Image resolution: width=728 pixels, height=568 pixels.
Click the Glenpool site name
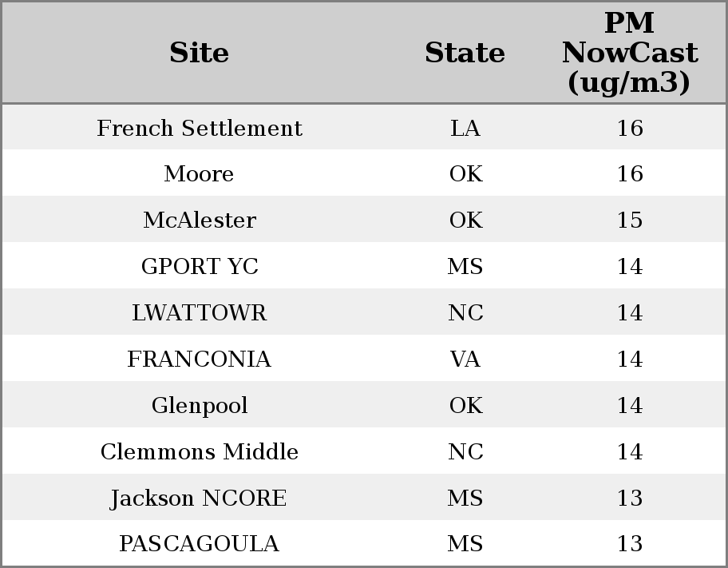[200, 406]
